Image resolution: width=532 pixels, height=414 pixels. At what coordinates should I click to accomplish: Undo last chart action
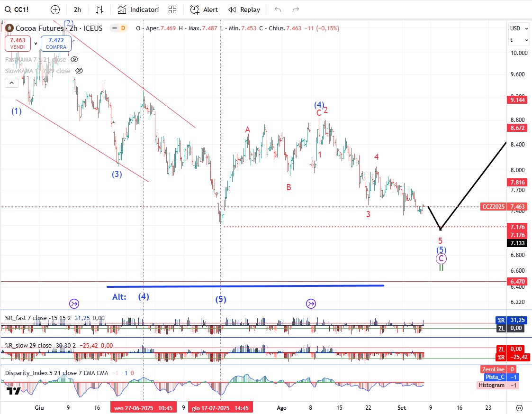(278, 9)
